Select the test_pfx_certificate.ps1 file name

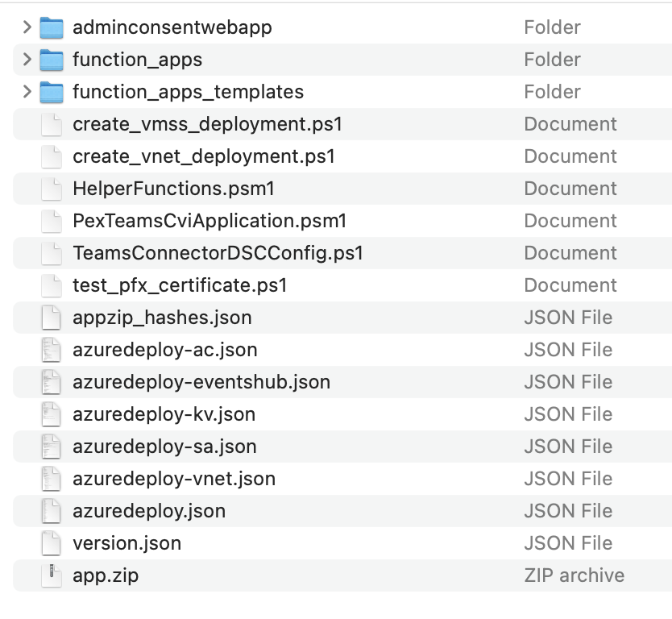click(180, 285)
